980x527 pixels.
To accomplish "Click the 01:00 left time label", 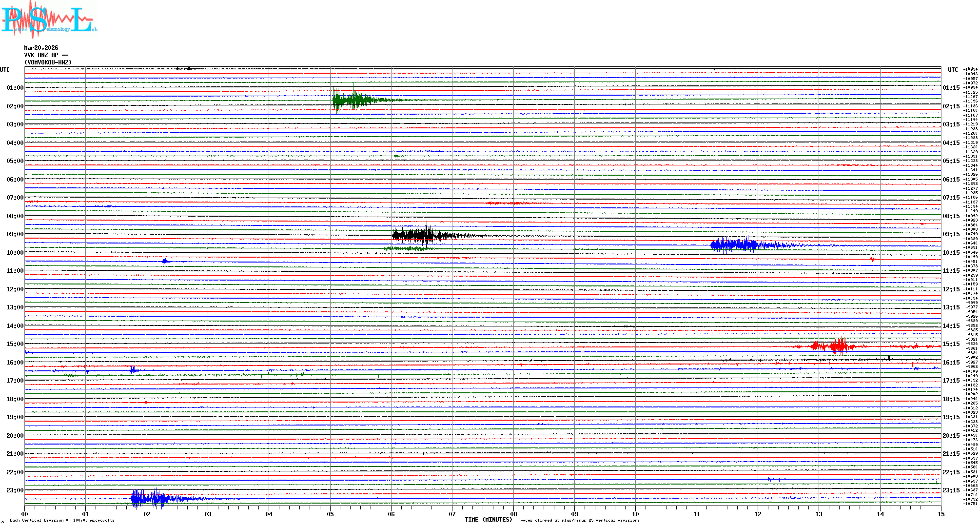I will click(15, 88).
